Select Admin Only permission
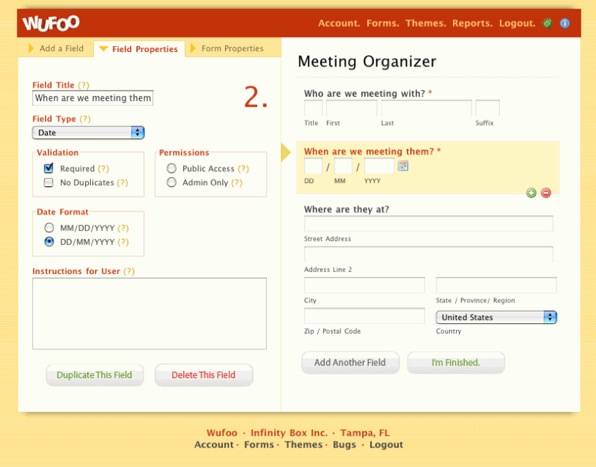596x467 pixels. (x=171, y=182)
